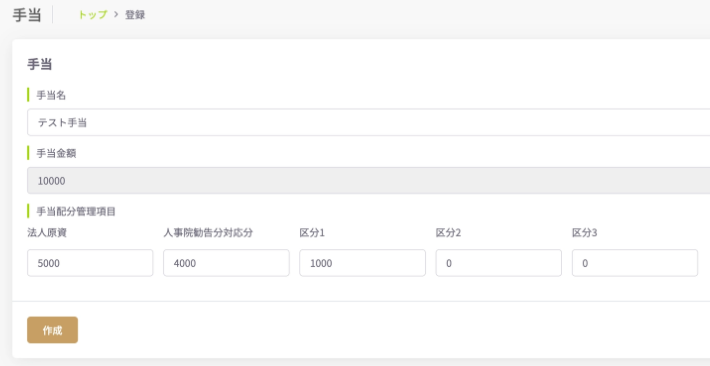Click the 手当配分管理項目 section label

76,212
